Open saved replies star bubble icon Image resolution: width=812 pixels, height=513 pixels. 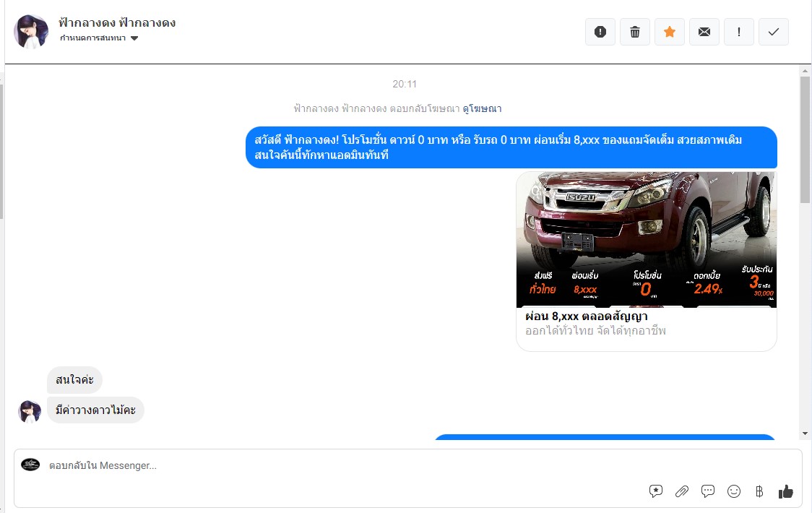click(x=656, y=491)
